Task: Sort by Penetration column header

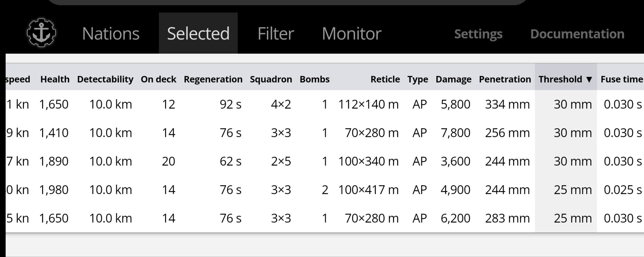Action: coord(505,79)
